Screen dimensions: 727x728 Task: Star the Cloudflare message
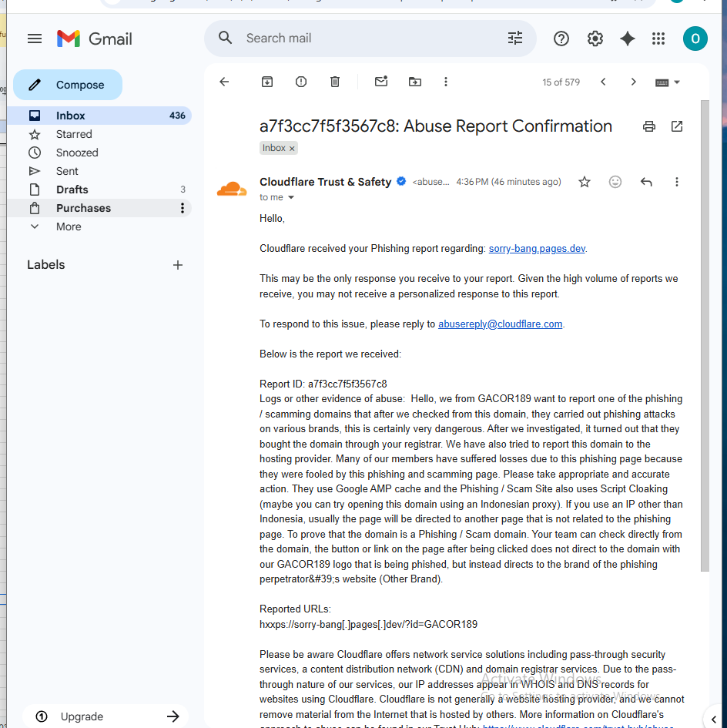(x=585, y=182)
